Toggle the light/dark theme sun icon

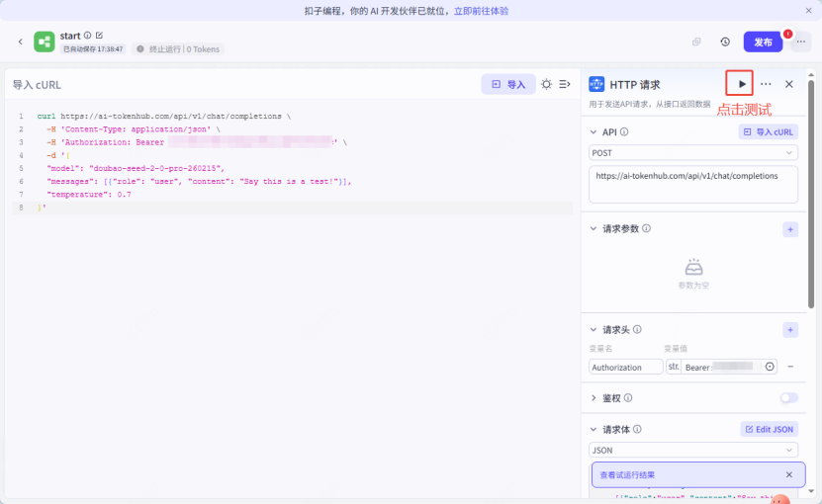click(546, 84)
